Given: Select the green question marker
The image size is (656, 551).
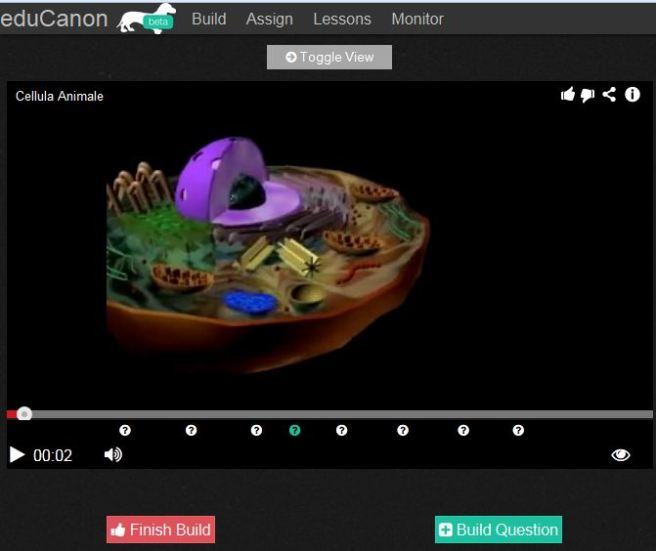Looking at the screenshot, I should 295,430.
